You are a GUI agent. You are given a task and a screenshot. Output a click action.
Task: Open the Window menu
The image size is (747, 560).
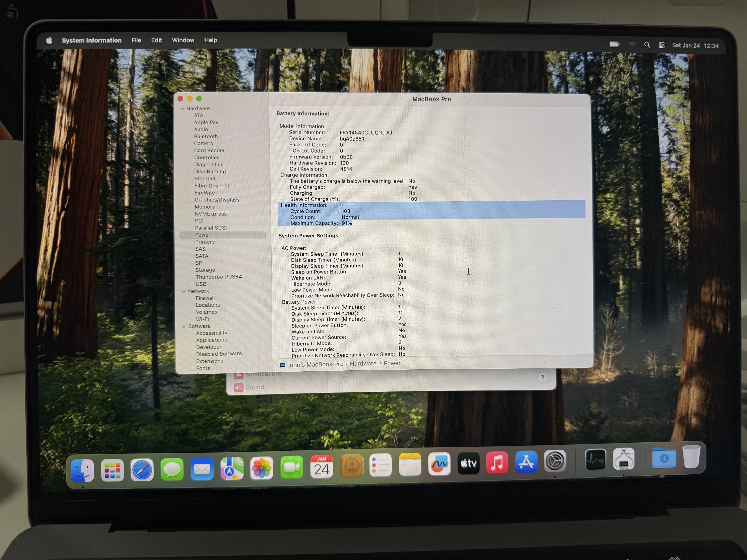[x=183, y=40]
